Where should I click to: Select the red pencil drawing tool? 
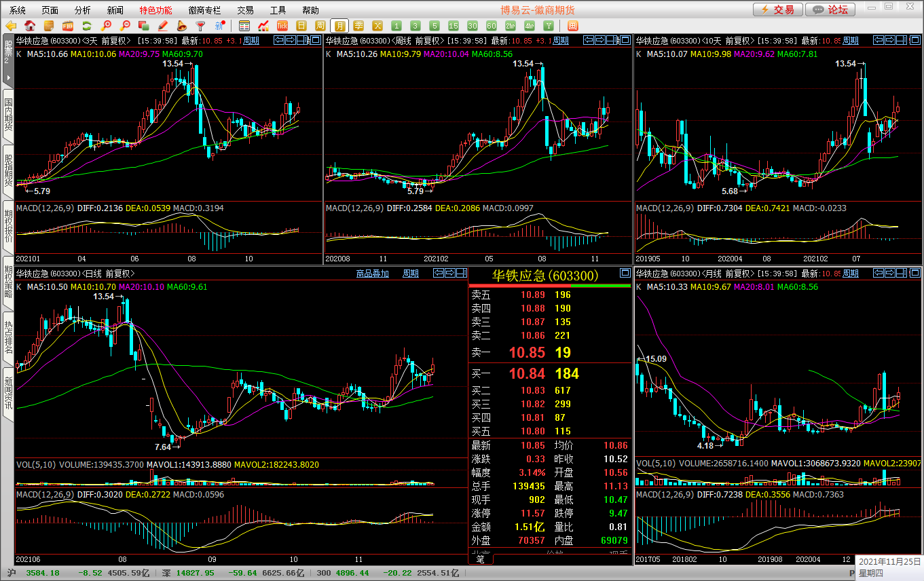point(162,26)
